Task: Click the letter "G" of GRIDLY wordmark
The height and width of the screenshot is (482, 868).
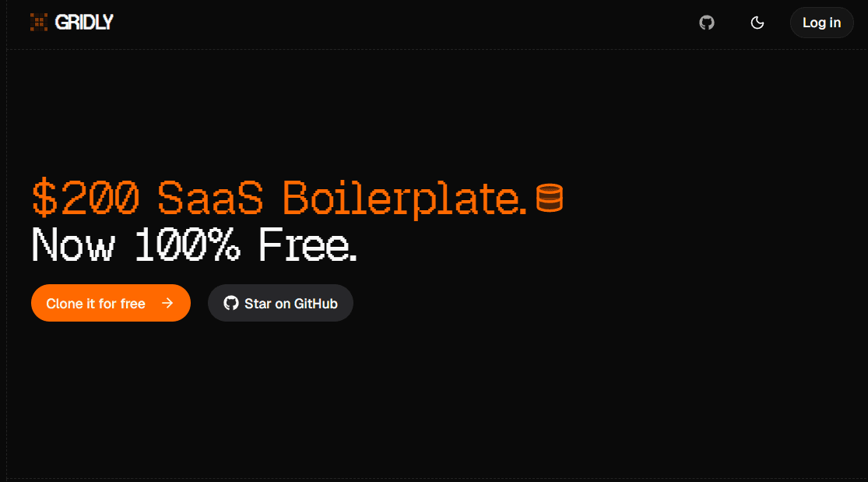Action: 61,22
